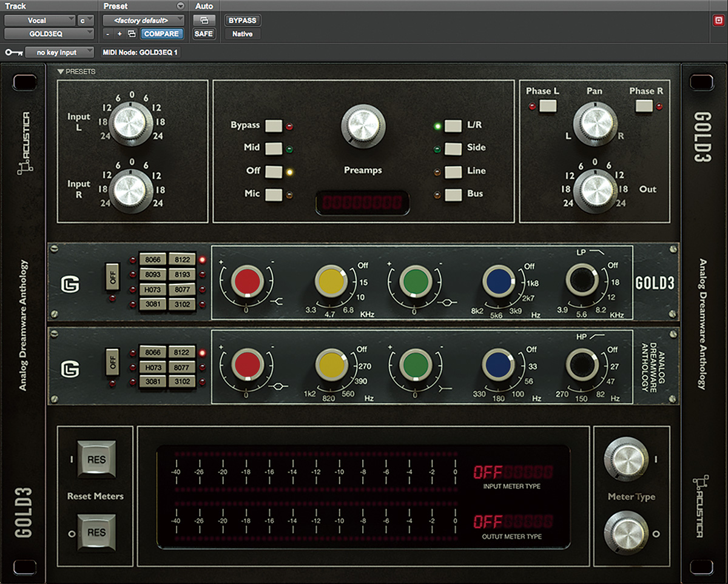
Task: Enable the Mid mode switch
Action: pyautogui.click(x=274, y=148)
